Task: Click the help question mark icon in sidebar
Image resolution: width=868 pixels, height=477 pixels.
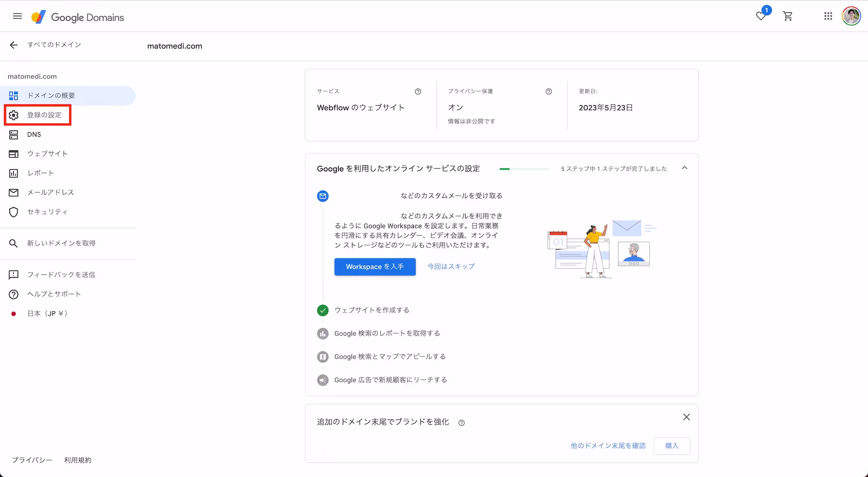Action: point(14,294)
